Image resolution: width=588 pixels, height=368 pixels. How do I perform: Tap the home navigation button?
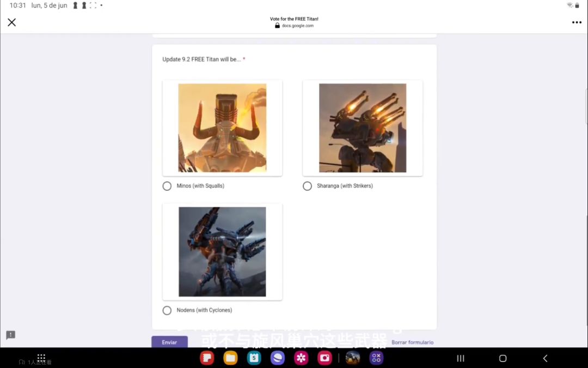click(x=503, y=358)
